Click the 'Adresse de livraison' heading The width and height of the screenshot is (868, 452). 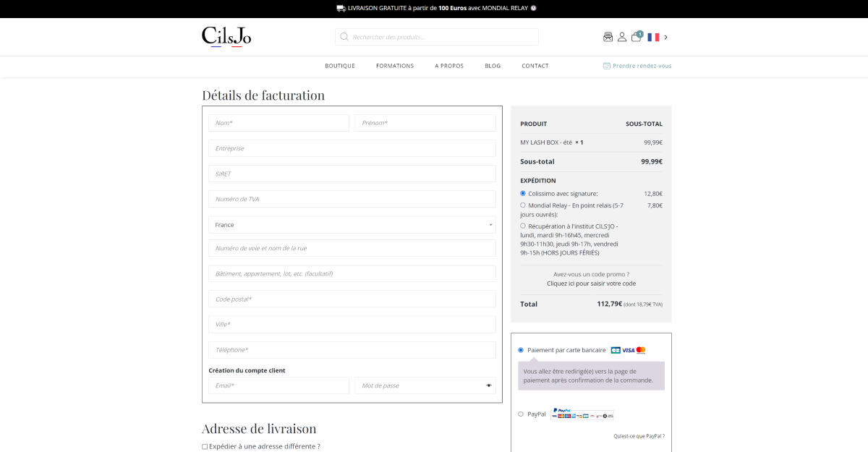tap(259, 428)
